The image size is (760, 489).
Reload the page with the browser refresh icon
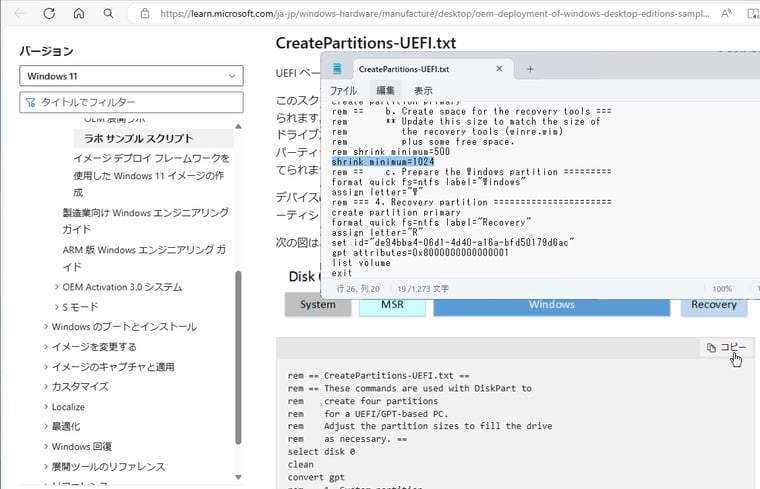(x=49, y=14)
